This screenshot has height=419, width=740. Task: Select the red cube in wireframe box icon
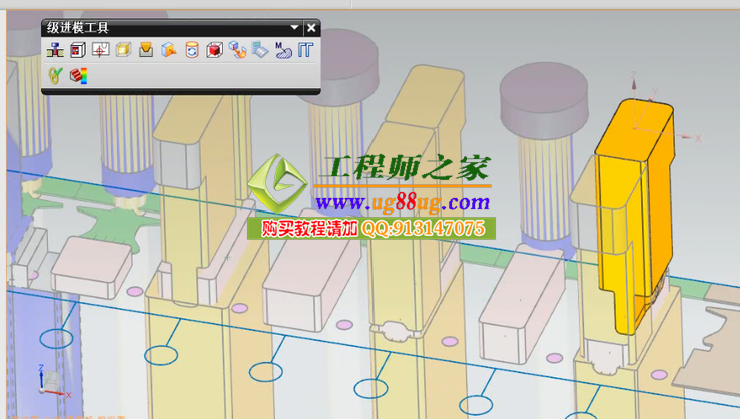click(x=213, y=50)
